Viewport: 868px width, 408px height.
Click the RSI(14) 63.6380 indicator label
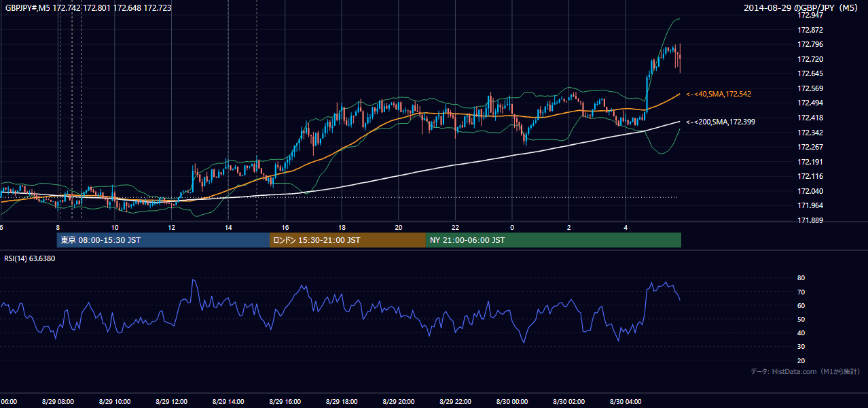30,258
